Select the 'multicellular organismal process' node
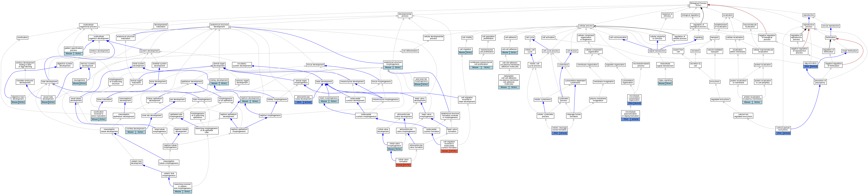The width and height of the screenshot is (868, 195). coord(88,26)
